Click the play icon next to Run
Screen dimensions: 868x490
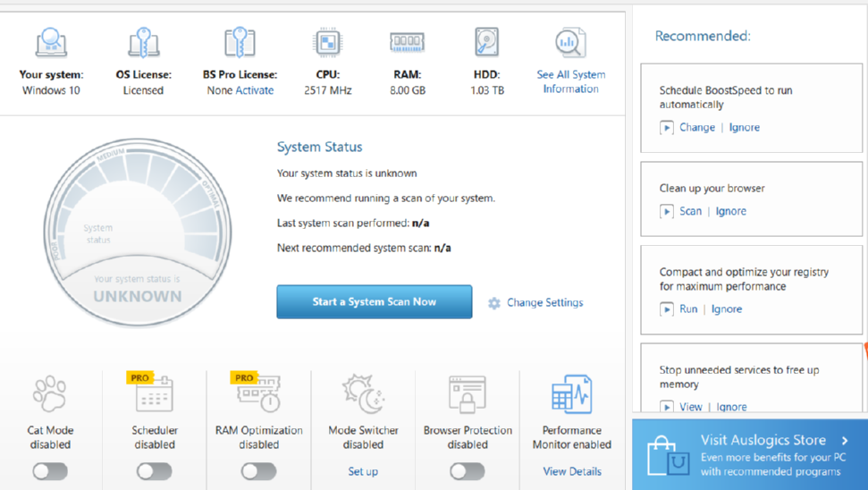(667, 309)
